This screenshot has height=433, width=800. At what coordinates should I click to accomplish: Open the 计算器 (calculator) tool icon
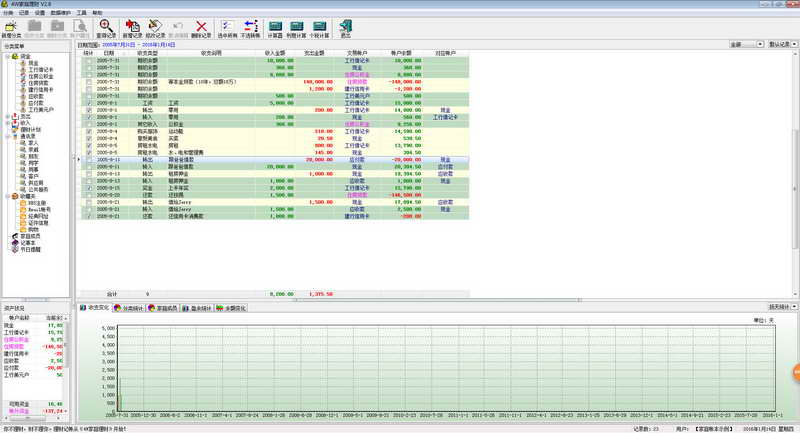click(274, 27)
